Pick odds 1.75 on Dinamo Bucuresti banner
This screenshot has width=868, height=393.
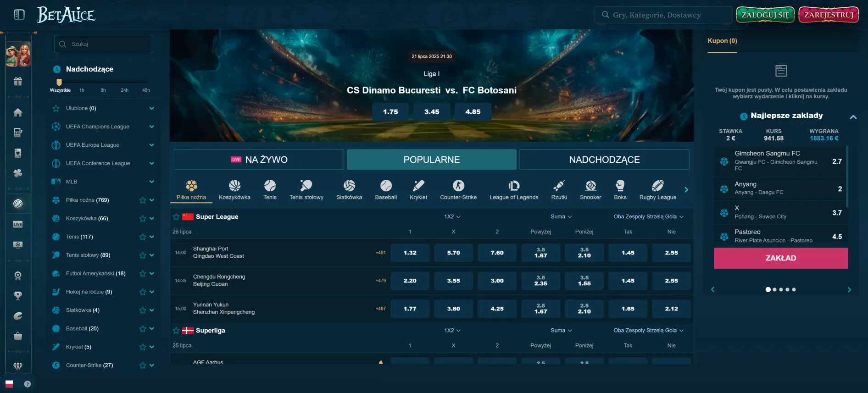click(x=390, y=111)
